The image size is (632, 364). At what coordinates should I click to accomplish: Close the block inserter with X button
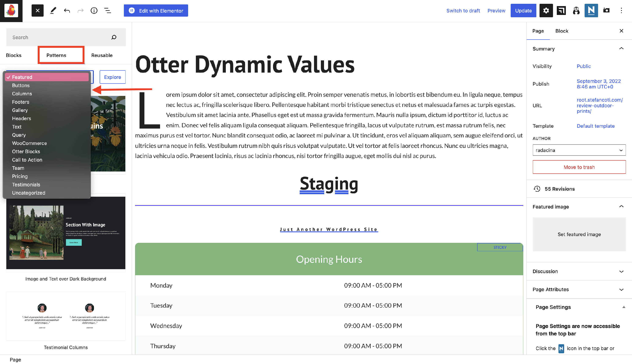tap(37, 11)
